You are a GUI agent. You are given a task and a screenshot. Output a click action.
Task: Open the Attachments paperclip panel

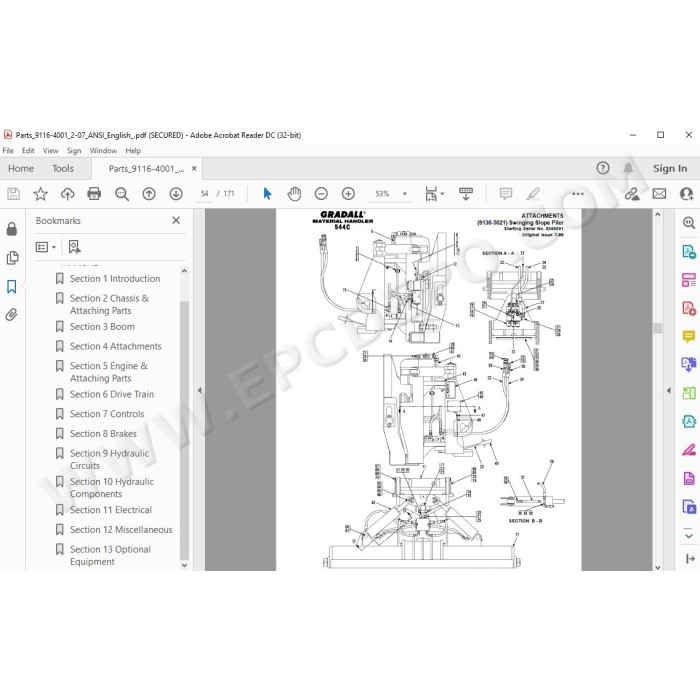(x=12, y=315)
